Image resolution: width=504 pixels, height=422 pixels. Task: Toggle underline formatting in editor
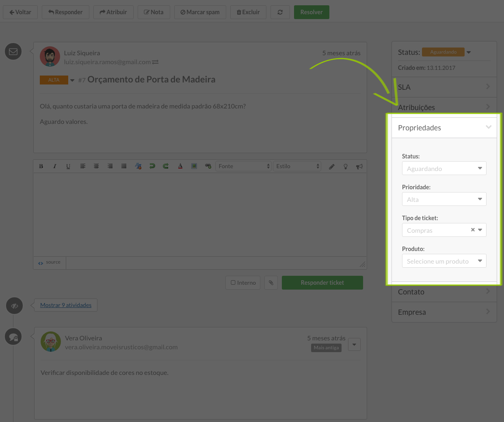68,167
